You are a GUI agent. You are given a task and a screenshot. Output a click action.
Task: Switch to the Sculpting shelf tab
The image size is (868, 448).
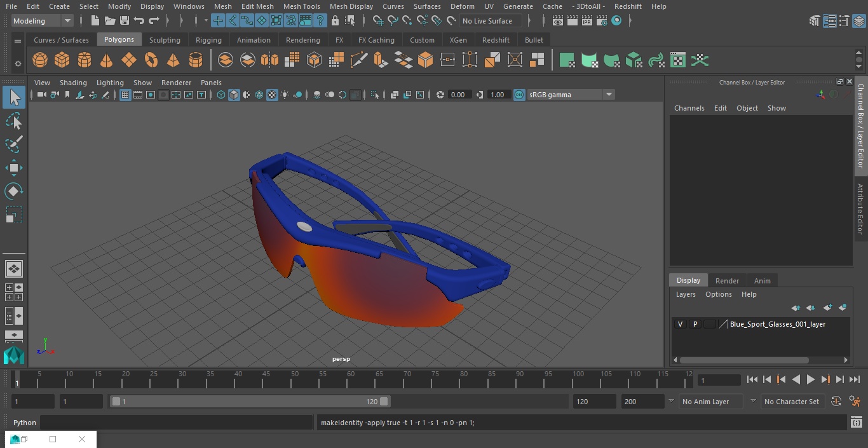(165, 40)
